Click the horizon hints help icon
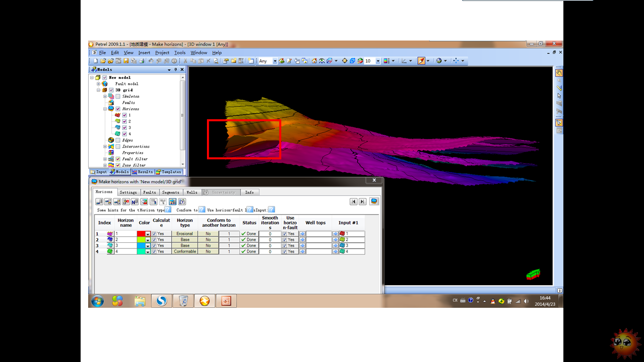The height and width of the screenshot is (362, 644). (x=168, y=210)
